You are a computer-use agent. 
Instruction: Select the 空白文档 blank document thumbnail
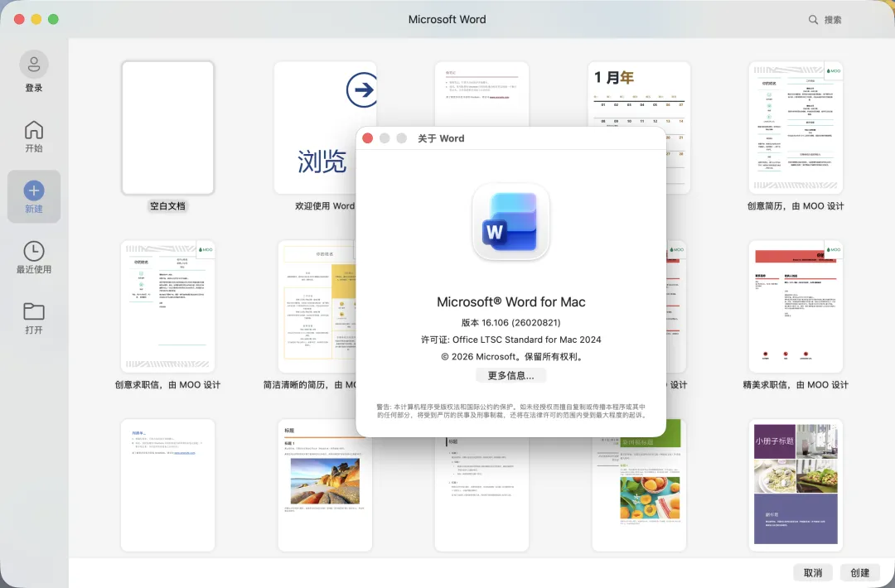167,128
